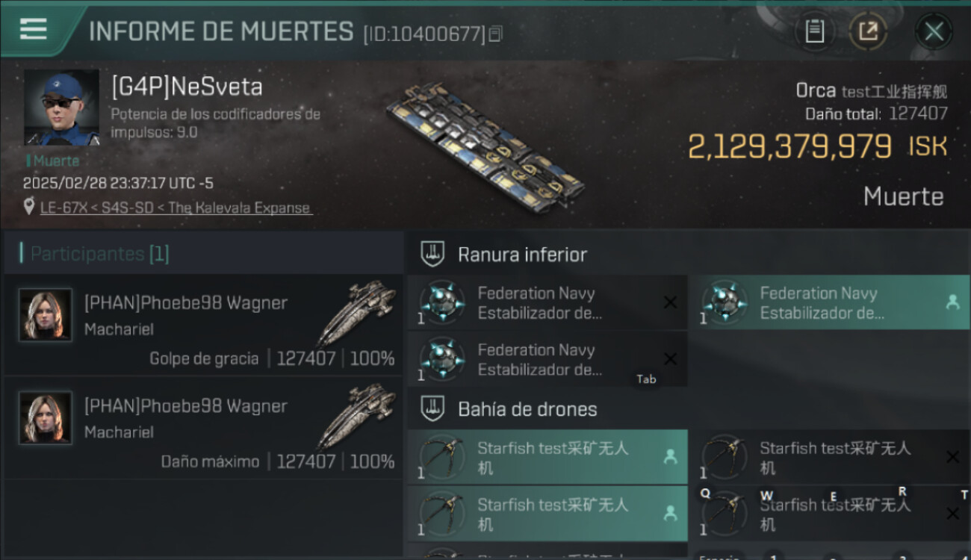Select second highlighted Starfish drone entry

click(547, 513)
